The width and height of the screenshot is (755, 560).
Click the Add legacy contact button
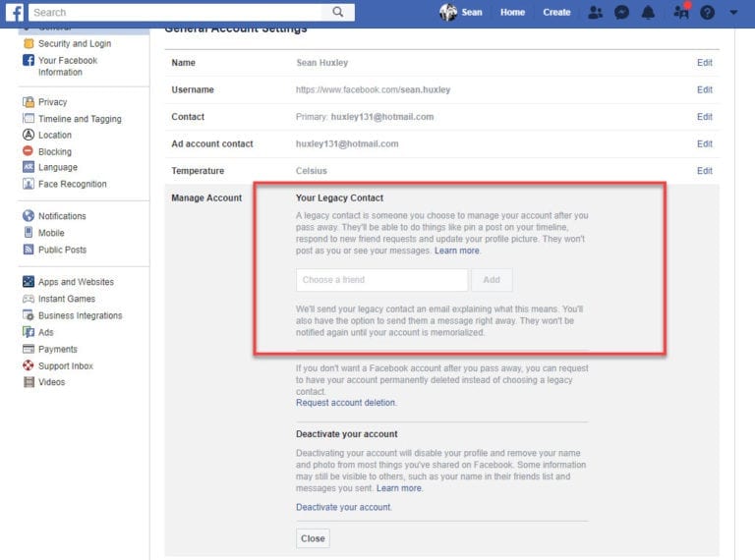point(492,280)
